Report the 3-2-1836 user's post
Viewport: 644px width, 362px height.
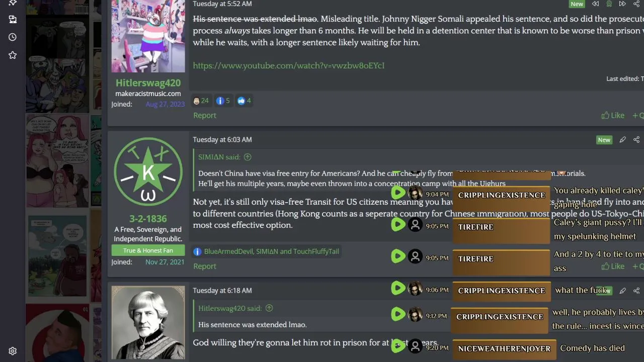point(205,266)
